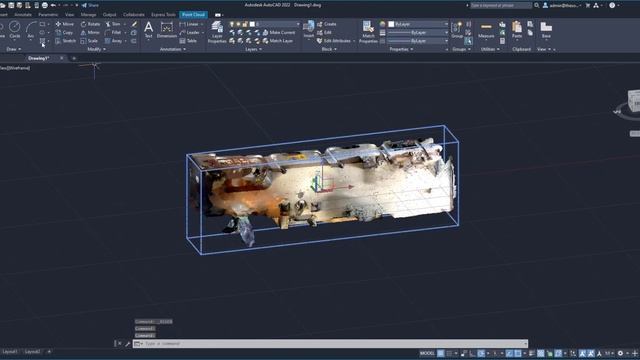Expand the Layers panel dropdown

tap(253, 49)
